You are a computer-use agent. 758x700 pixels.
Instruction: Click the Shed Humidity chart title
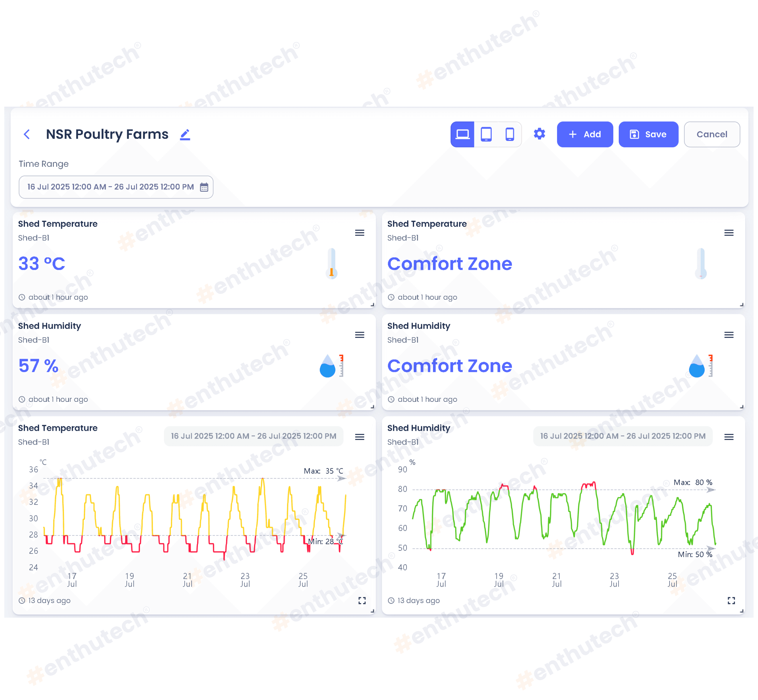click(x=418, y=428)
